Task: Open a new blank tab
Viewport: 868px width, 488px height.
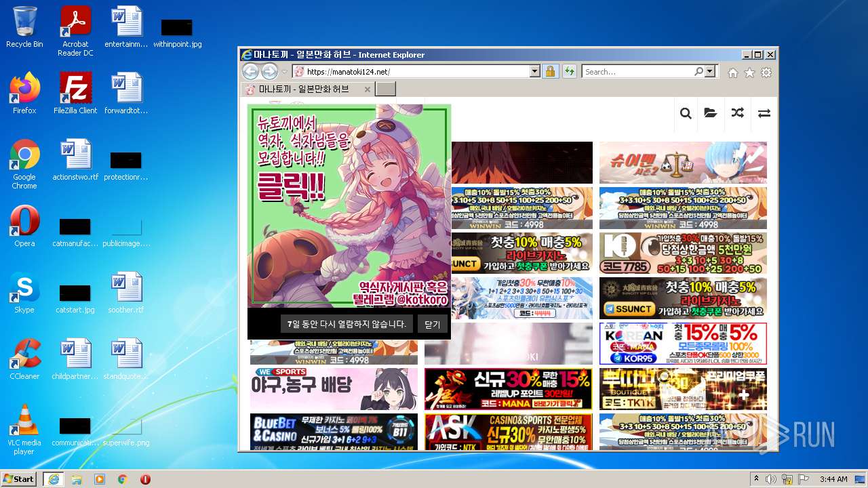Action: 385,89
